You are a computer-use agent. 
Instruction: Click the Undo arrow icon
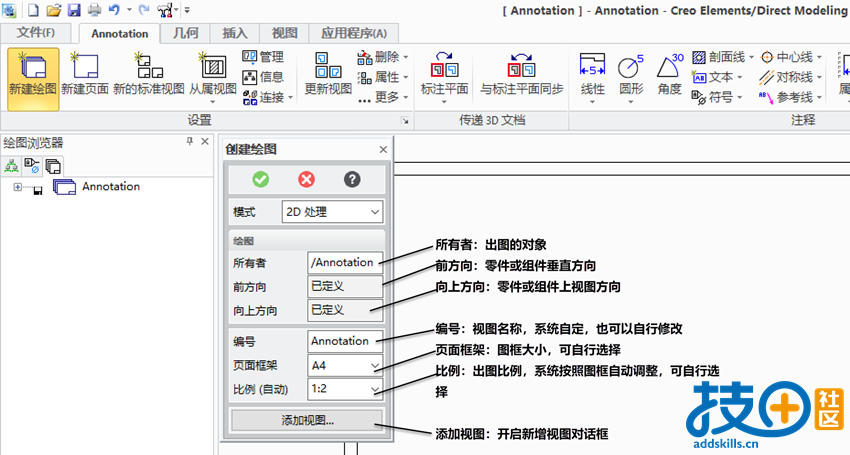(x=114, y=10)
